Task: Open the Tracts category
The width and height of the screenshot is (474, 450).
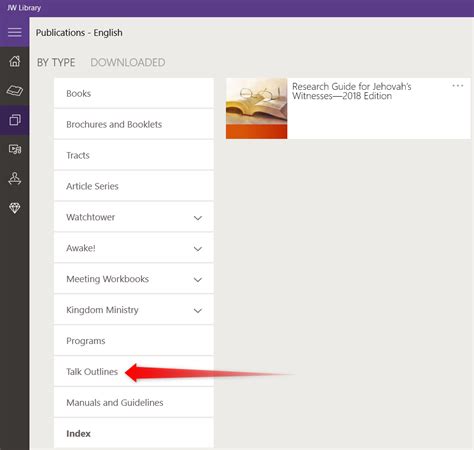Action: pyautogui.click(x=134, y=155)
